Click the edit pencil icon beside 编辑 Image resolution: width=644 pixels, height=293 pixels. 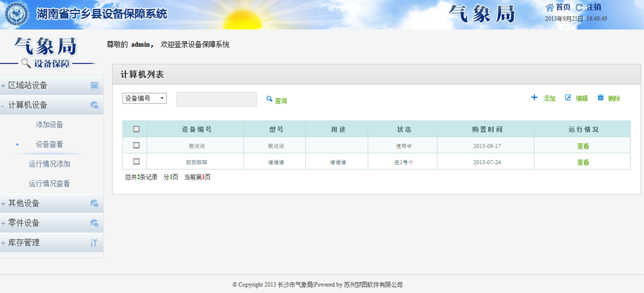568,98
